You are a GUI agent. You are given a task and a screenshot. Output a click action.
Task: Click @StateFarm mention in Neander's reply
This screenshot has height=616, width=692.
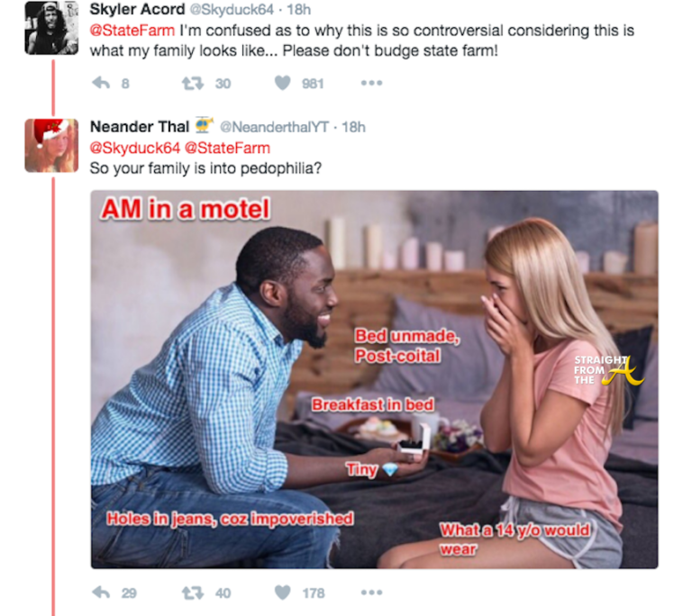tap(227, 148)
